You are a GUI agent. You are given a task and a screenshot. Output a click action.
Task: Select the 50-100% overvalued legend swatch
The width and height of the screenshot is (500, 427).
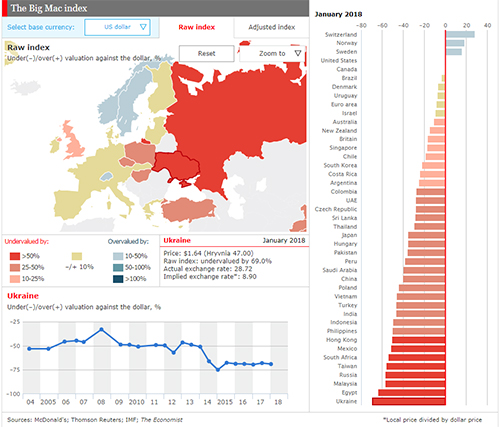click(118, 267)
